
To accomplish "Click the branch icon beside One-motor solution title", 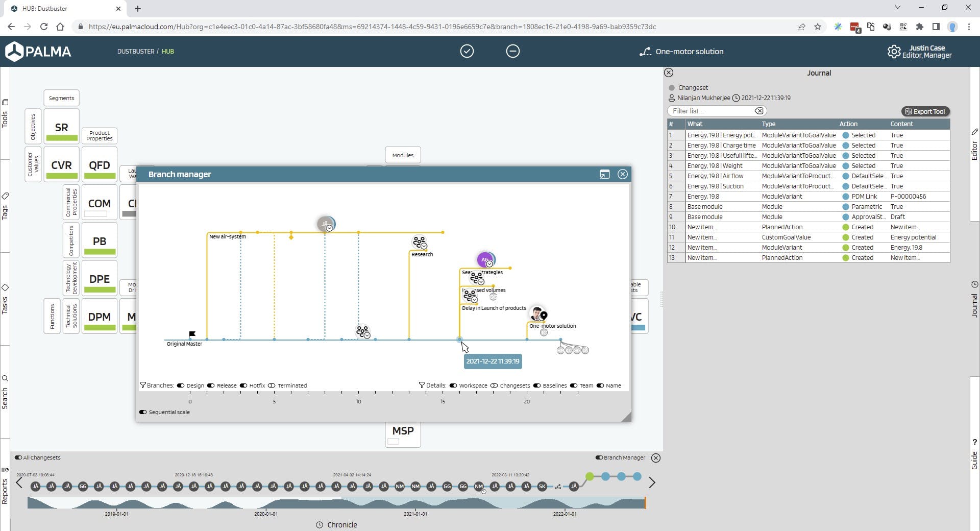I will coord(645,52).
